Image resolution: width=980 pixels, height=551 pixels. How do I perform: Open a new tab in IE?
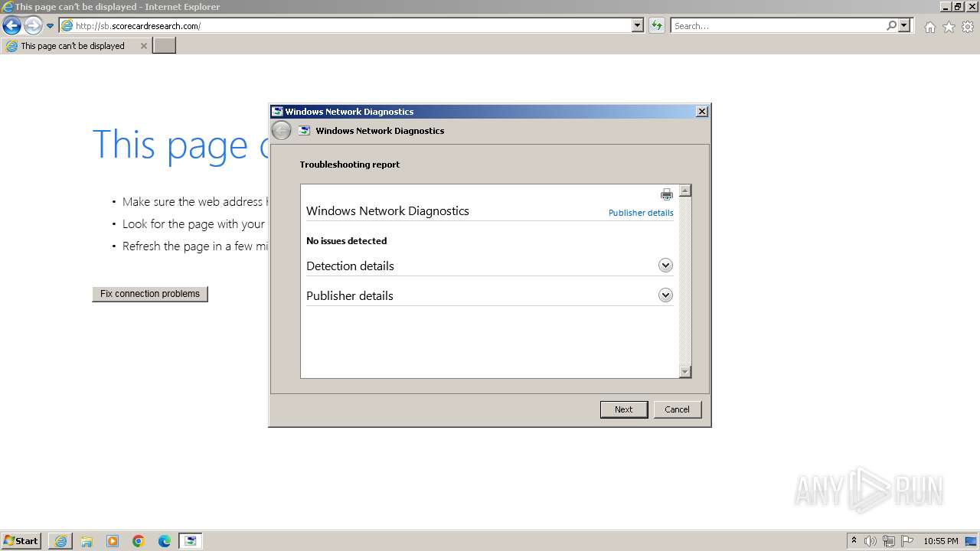point(165,46)
